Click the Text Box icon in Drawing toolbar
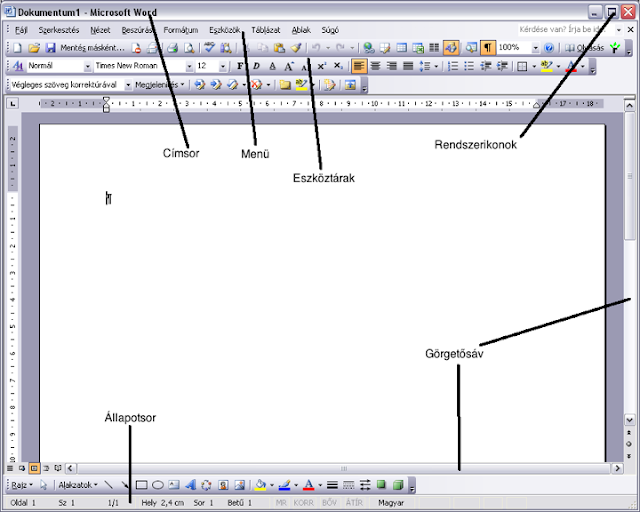The image size is (640, 512). tap(174, 485)
